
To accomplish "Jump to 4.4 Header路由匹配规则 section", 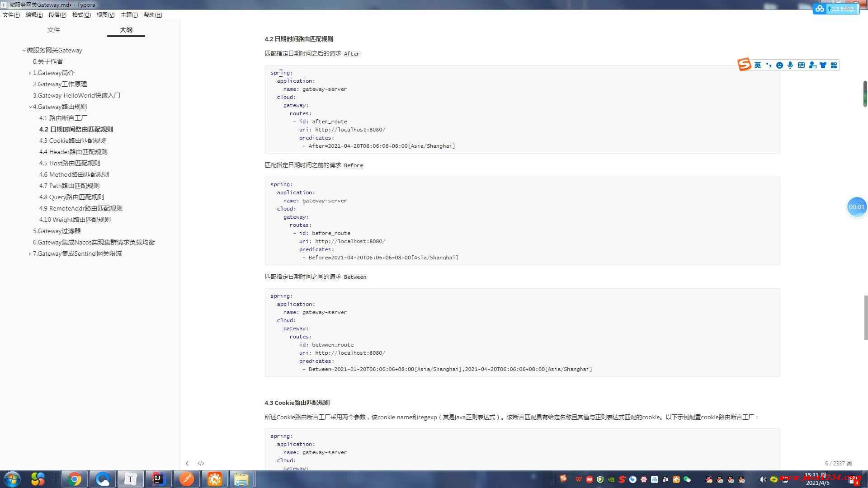I will [x=73, y=152].
